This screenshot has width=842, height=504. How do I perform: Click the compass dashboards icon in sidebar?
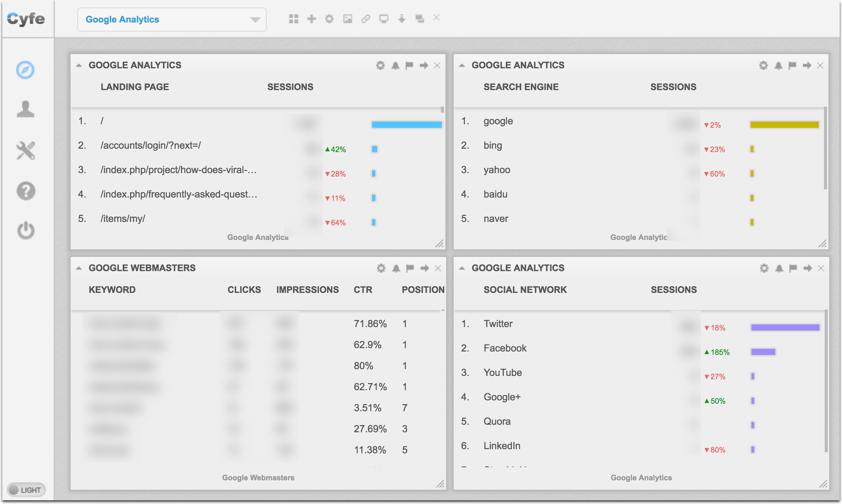[25, 70]
